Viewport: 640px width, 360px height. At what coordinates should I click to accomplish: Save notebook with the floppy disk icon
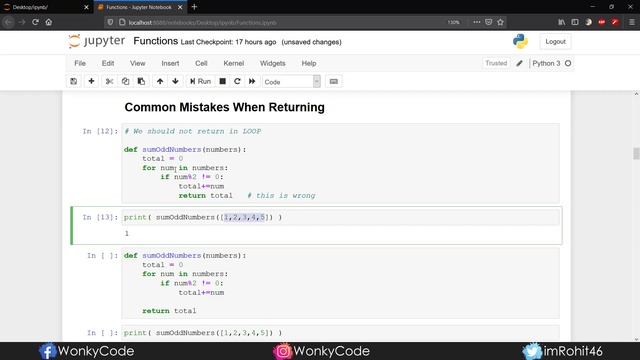(73, 81)
